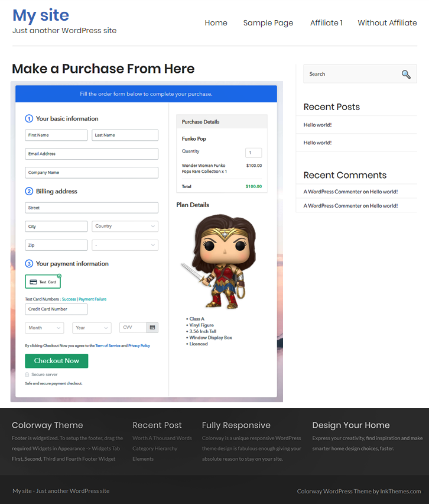Select the Test Card payment option

[43, 282]
